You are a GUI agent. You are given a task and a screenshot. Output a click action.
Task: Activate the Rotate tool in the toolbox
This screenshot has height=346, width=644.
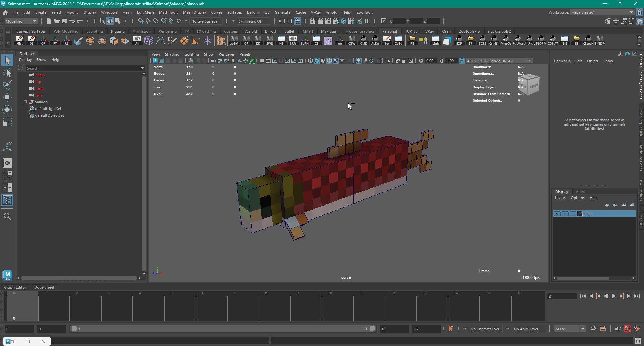[x=7, y=110]
